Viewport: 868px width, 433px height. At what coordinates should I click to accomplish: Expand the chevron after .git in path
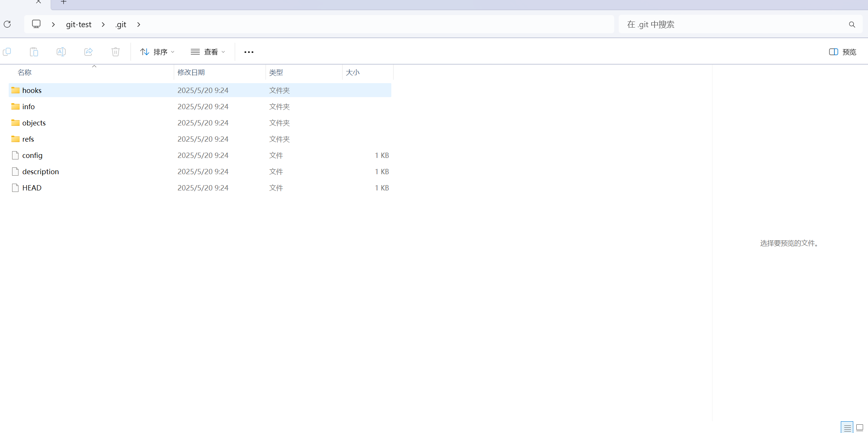coord(139,25)
